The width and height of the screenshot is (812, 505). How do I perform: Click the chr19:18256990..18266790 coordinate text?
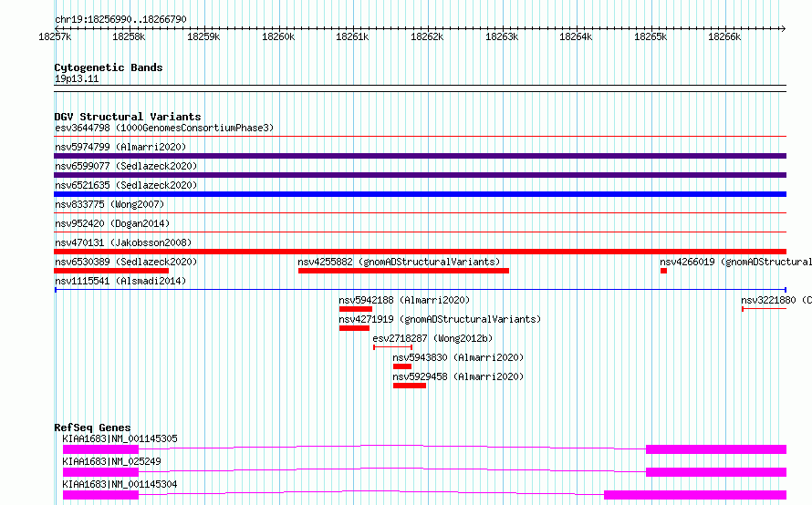[120, 20]
